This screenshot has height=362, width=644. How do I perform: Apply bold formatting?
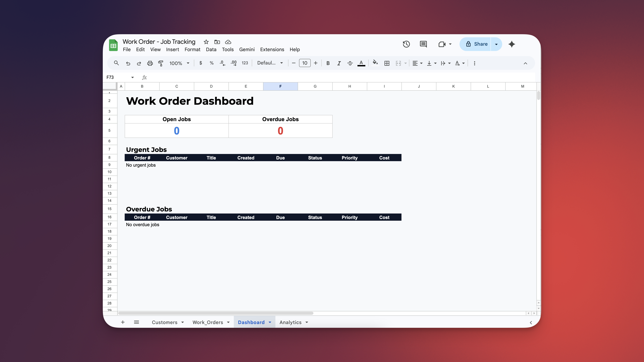click(x=328, y=63)
